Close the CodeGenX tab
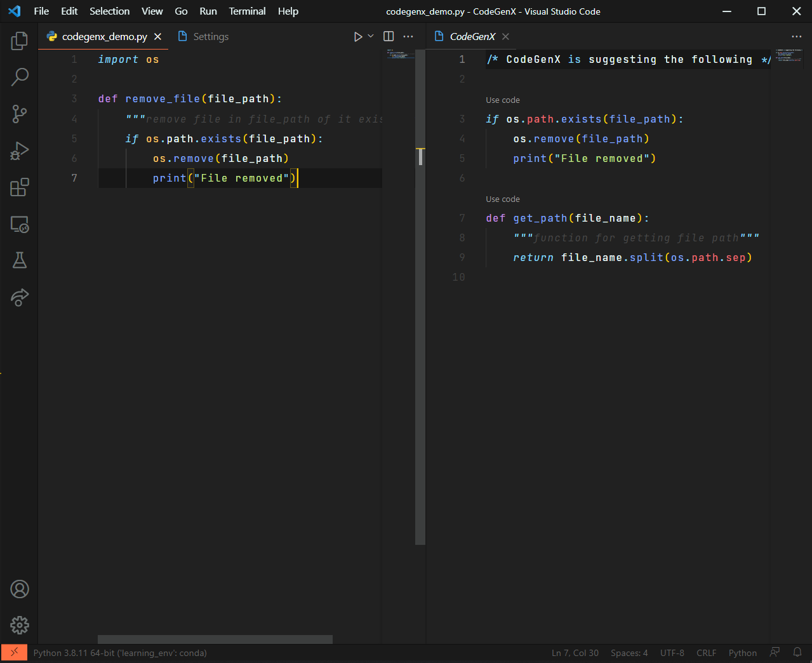Screen dimensions: 812x663 pos(505,37)
